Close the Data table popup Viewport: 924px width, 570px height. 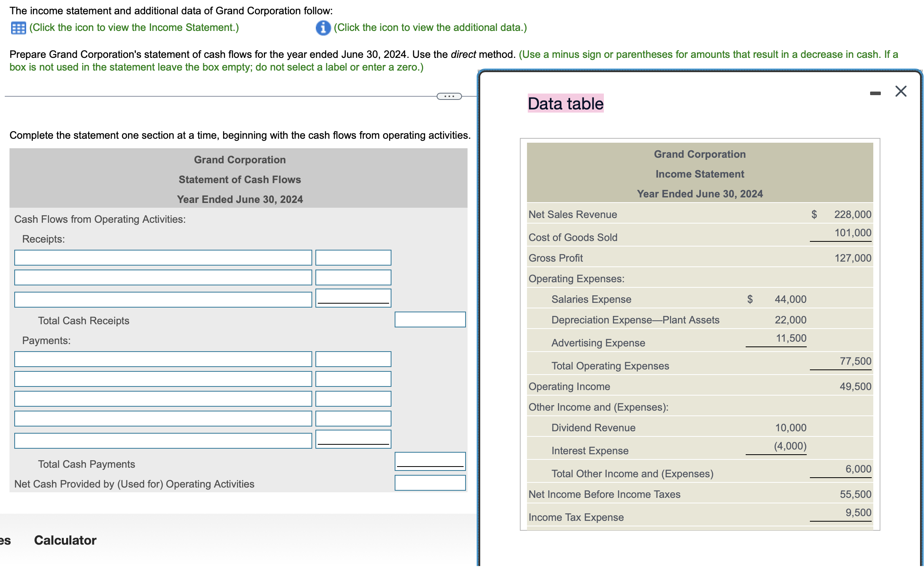coord(901,92)
